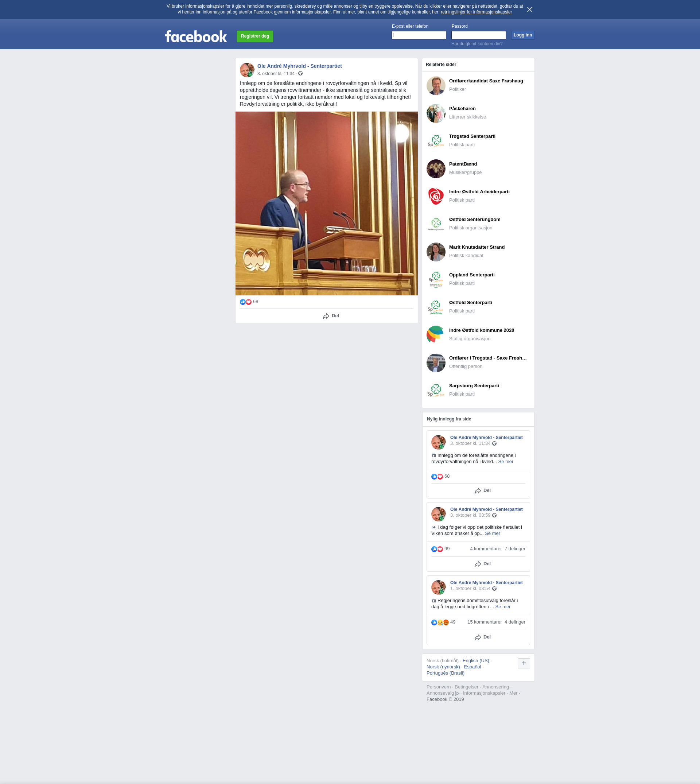View 15 kommentarer on domstolsutvalg post
The width and height of the screenshot is (700, 784).
click(x=484, y=622)
